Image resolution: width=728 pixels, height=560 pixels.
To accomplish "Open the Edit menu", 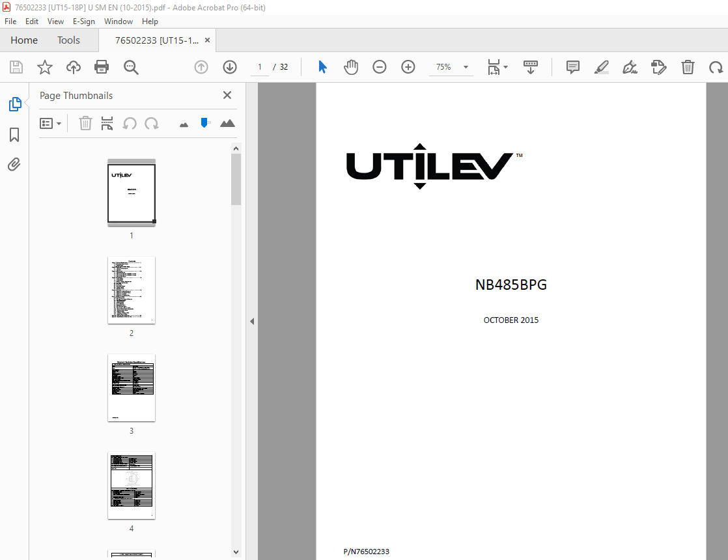I will [x=31, y=21].
